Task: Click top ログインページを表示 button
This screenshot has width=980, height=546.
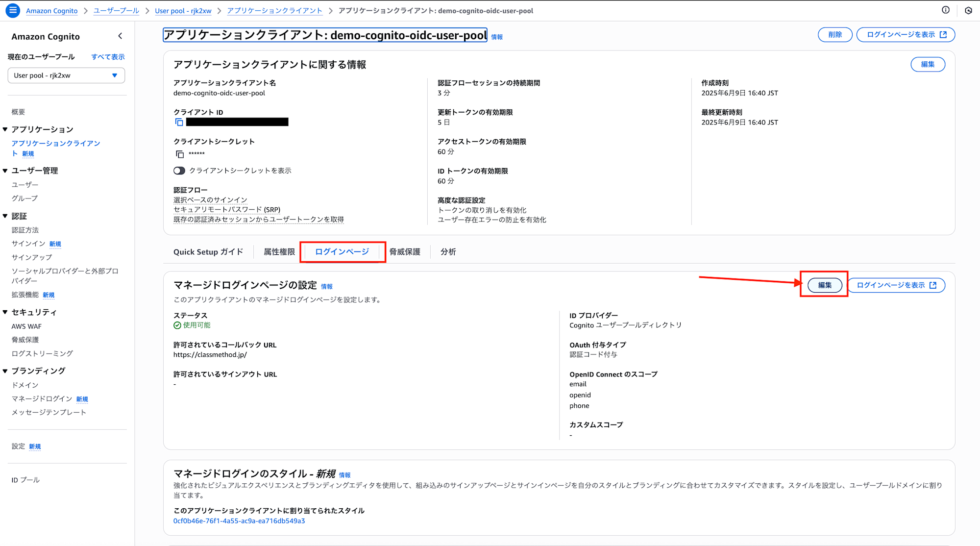Action: [x=906, y=35]
